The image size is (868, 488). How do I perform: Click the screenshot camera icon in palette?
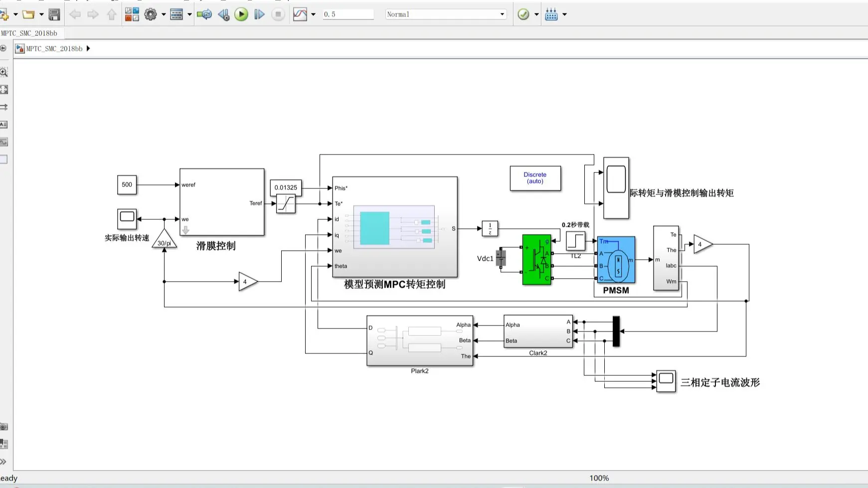[x=3, y=427]
